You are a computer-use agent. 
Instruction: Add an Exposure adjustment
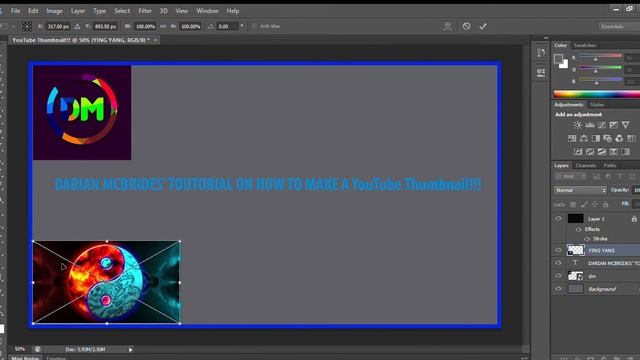pyautogui.click(x=613, y=125)
